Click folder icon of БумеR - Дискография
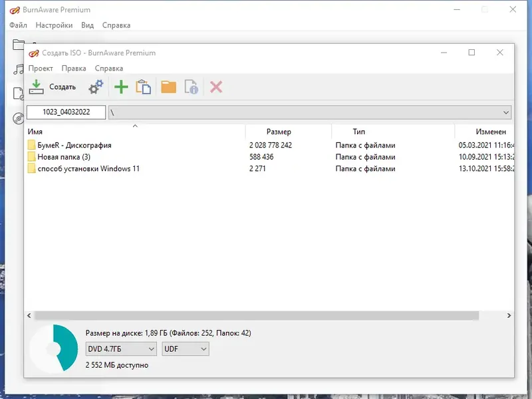This screenshot has width=532, height=399. (31, 145)
